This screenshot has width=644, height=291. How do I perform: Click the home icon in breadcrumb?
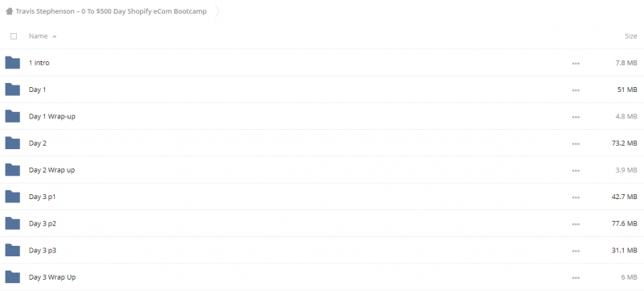point(9,11)
